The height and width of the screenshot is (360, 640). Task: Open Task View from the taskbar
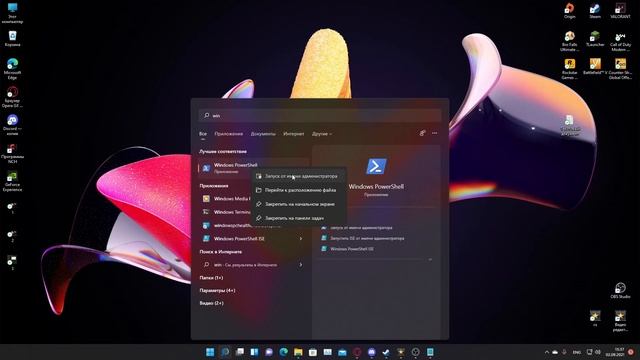pos(240,352)
